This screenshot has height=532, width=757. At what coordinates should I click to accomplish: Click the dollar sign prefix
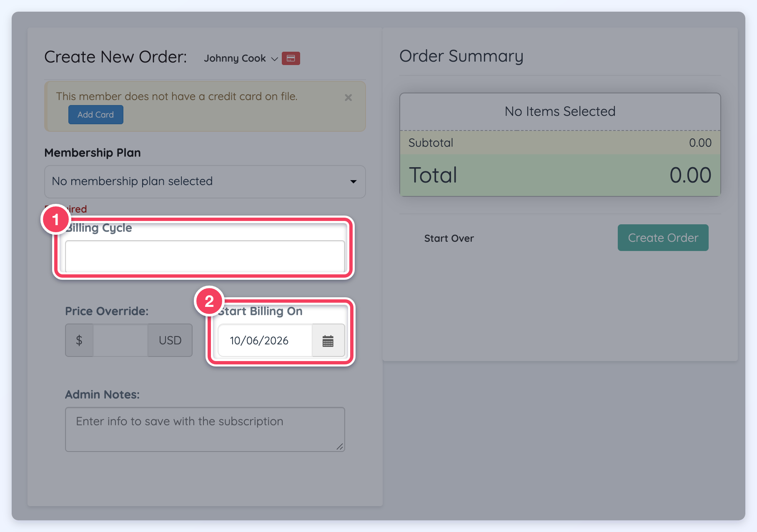79,340
